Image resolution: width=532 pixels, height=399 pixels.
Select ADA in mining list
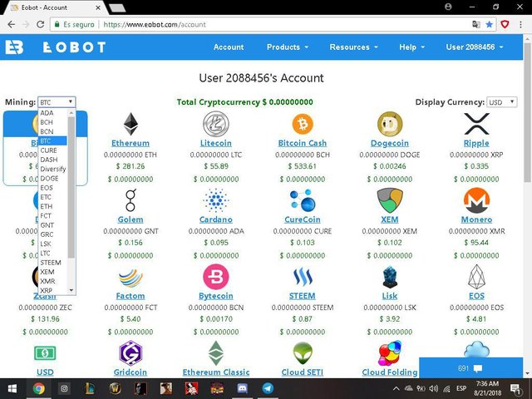point(53,113)
